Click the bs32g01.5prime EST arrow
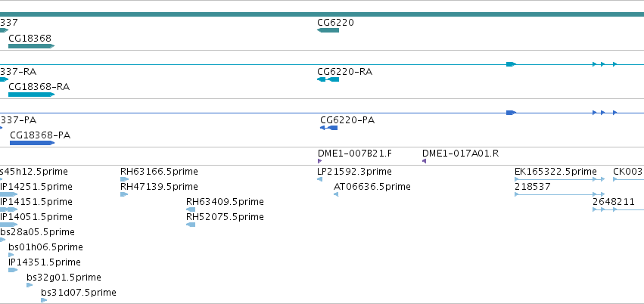The height and width of the screenshot is (304, 644). coord(30,285)
